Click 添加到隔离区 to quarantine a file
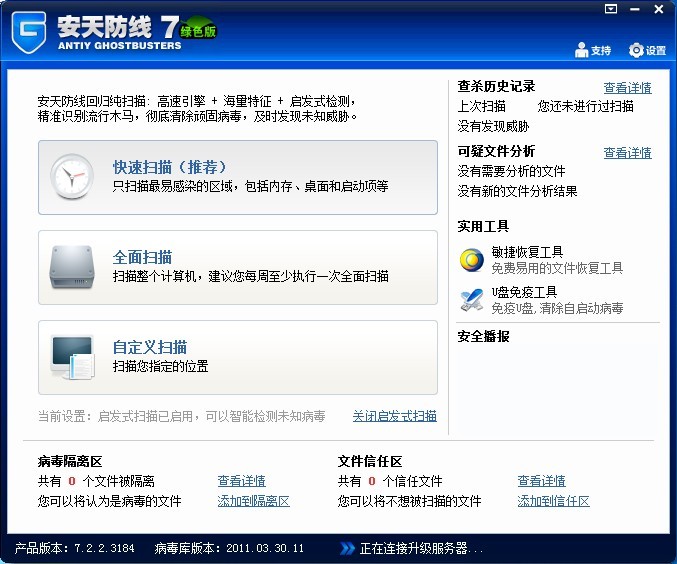This screenshot has height=564, width=677. [x=253, y=501]
